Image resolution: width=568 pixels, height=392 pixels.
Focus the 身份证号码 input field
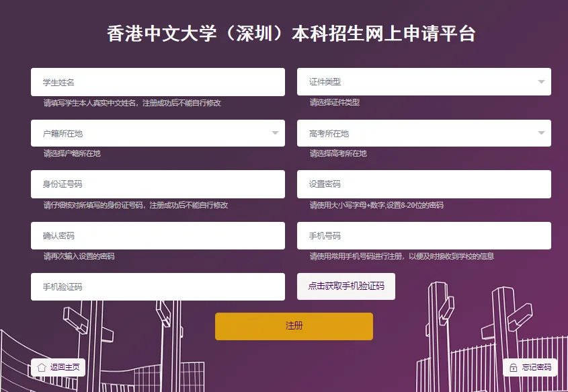[x=158, y=184]
